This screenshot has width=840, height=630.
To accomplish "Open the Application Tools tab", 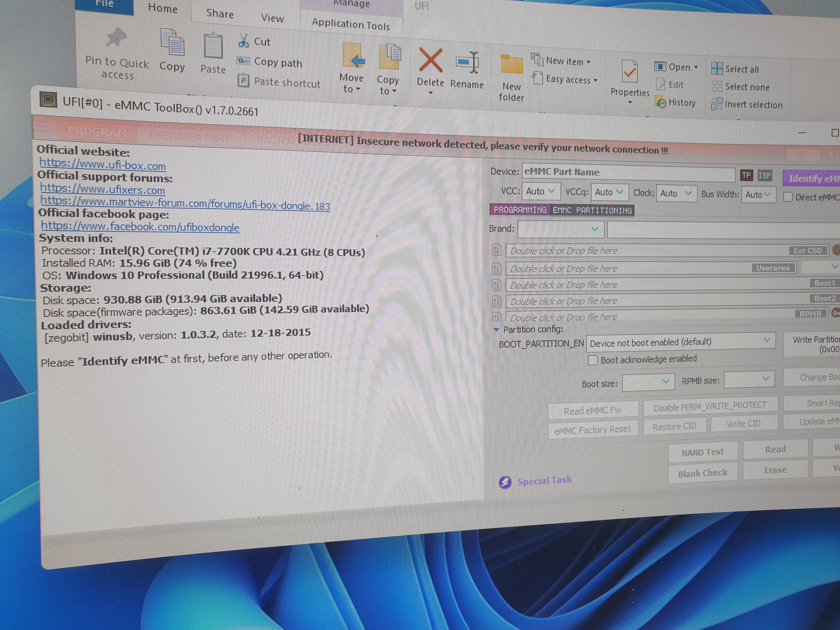I will click(x=351, y=24).
